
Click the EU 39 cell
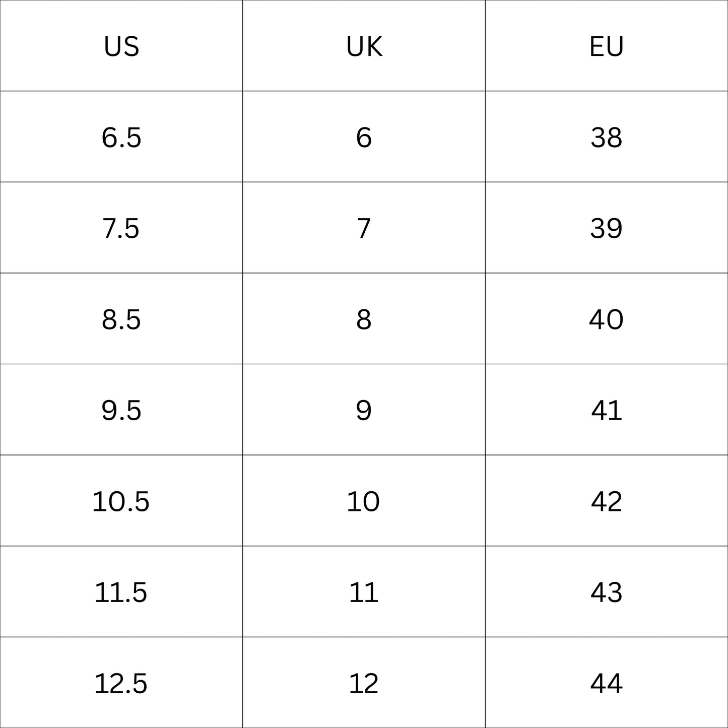[607, 228]
